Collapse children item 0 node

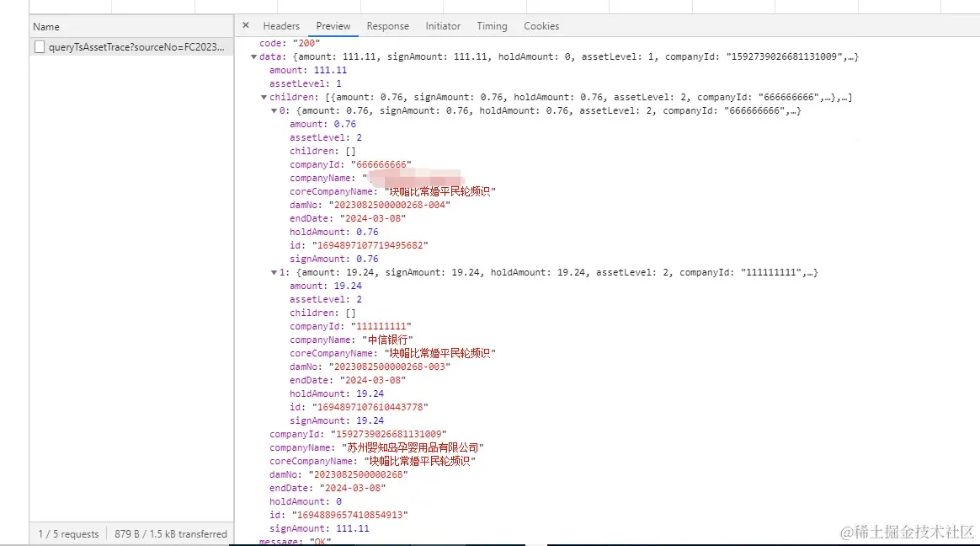tap(274, 110)
